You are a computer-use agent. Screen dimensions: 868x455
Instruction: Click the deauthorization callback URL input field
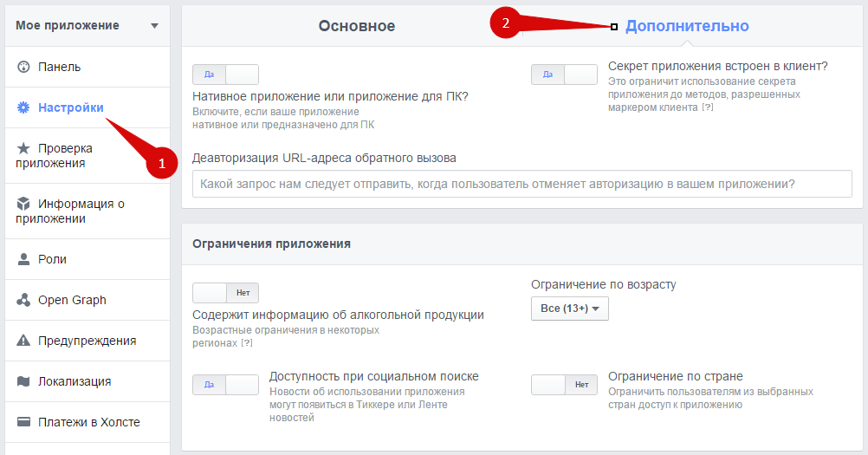pos(521,184)
